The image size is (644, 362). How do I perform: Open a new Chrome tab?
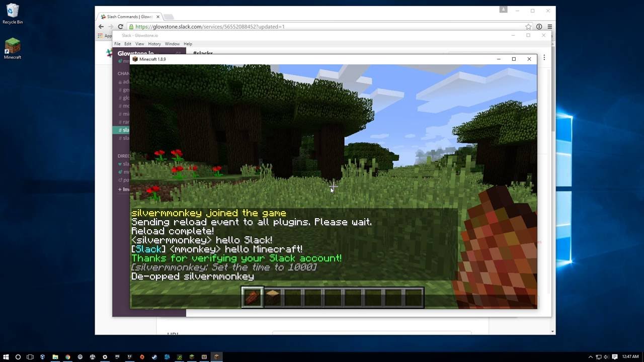point(169,17)
